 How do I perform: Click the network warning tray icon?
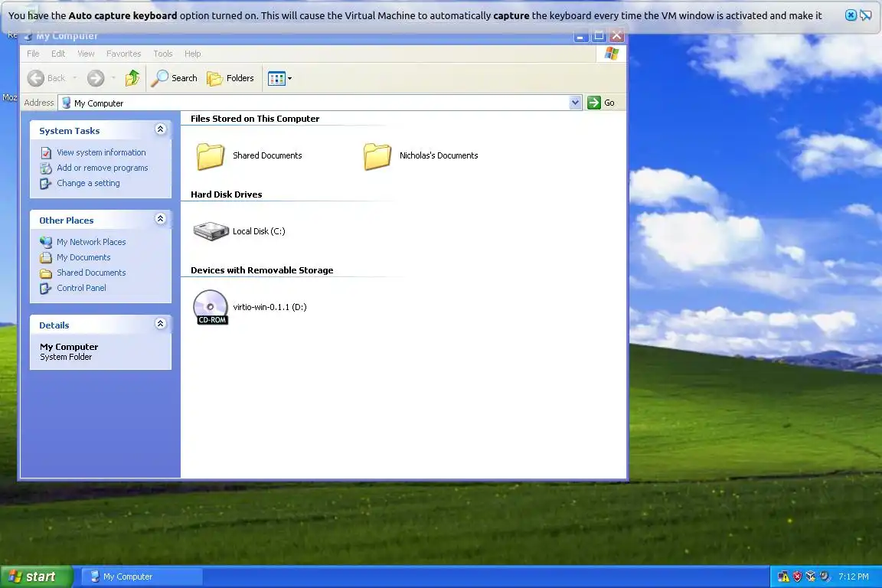[x=783, y=577]
